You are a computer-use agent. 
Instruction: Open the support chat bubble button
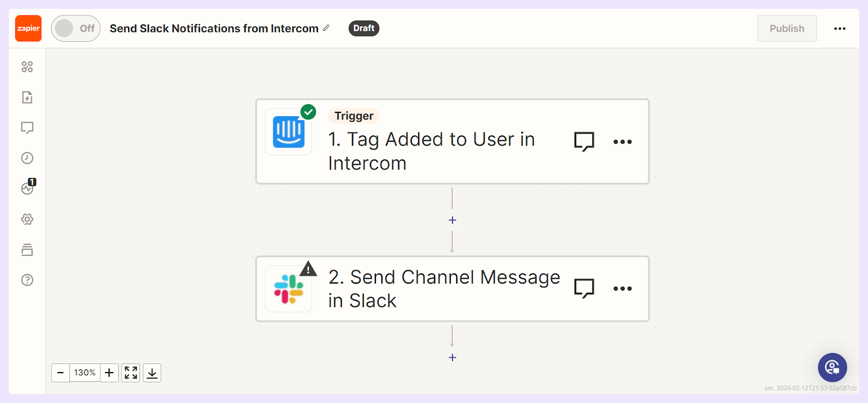pyautogui.click(x=832, y=368)
